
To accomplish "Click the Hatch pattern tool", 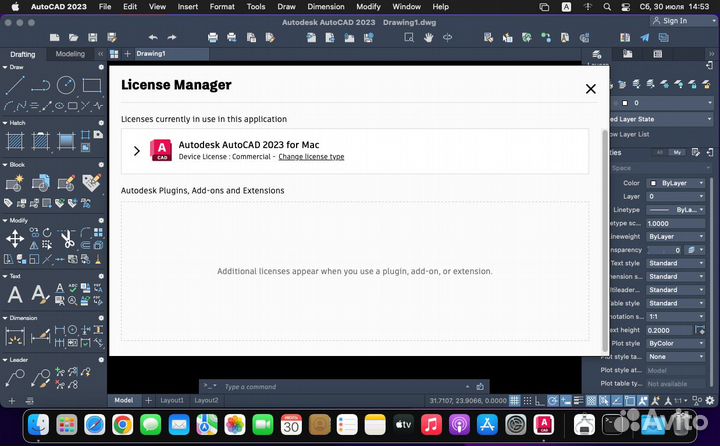I will tap(16, 141).
